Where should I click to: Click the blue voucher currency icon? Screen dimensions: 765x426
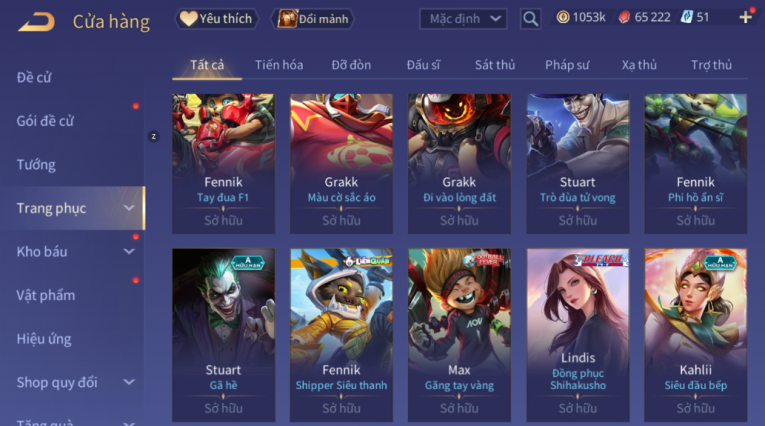pos(686,18)
